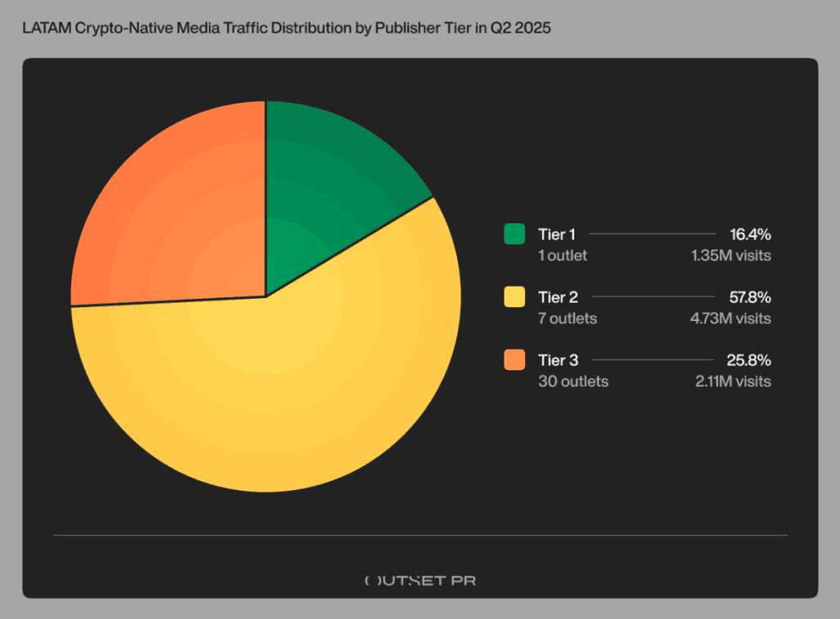This screenshot has width=840, height=619.
Task: Click the Tier 2 legend label
Action: 558,297
